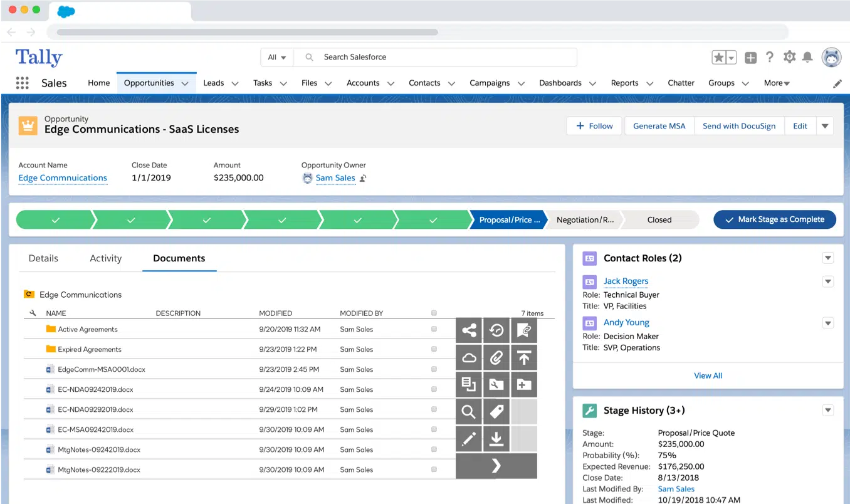850x504 pixels.
Task: Open the search icon in the document actions
Action: pos(469,411)
